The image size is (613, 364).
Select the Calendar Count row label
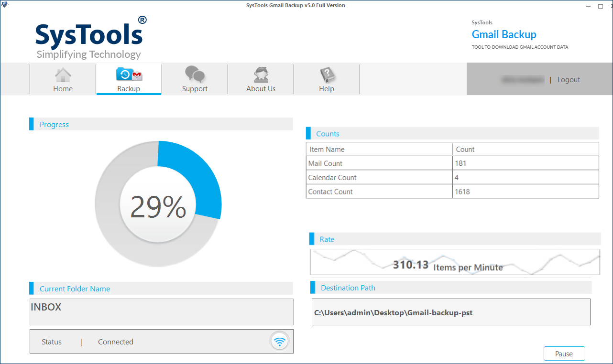tap(332, 178)
